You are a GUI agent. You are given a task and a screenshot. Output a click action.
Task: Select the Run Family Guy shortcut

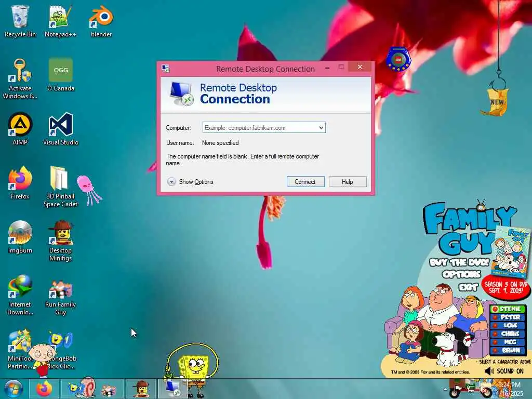(x=60, y=299)
